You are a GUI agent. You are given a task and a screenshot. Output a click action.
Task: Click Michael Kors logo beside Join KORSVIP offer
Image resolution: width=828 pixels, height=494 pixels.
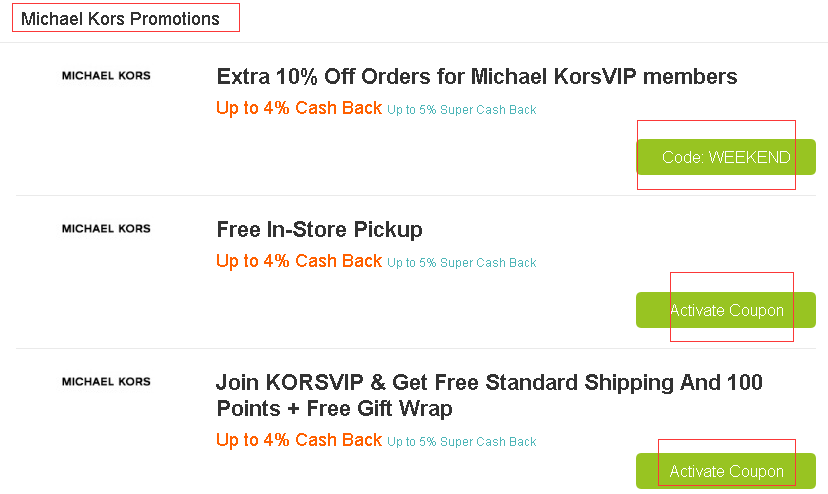106,381
